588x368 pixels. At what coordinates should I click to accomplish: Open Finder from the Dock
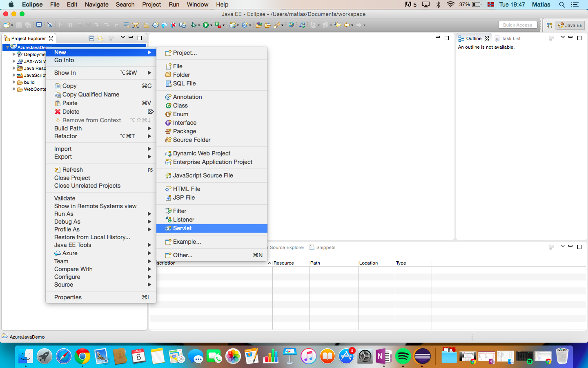click(x=26, y=357)
